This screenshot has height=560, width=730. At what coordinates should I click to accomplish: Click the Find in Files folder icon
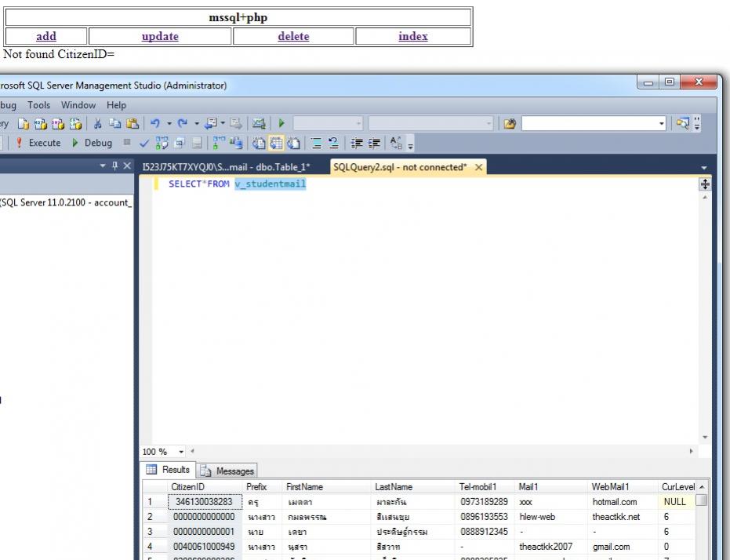[x=510, y=123]
